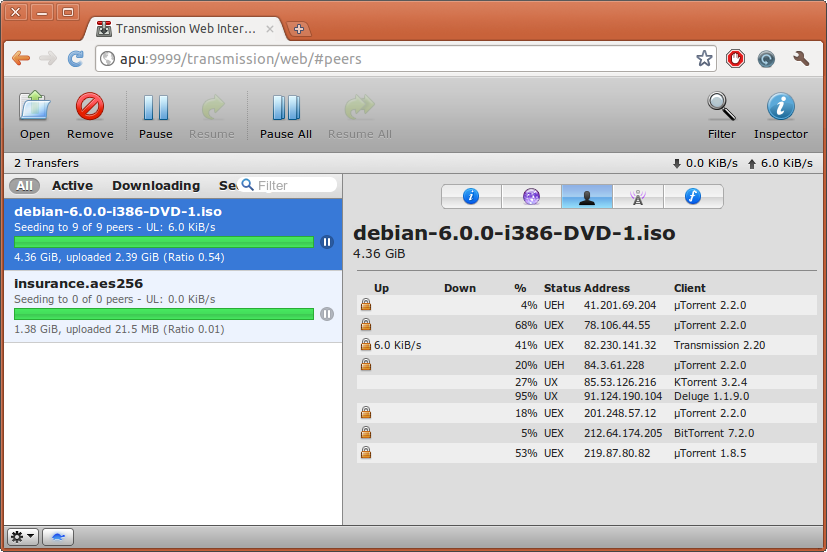Click the 2 Transfers status label
The image size is (827, 552).
click(46, 163)
